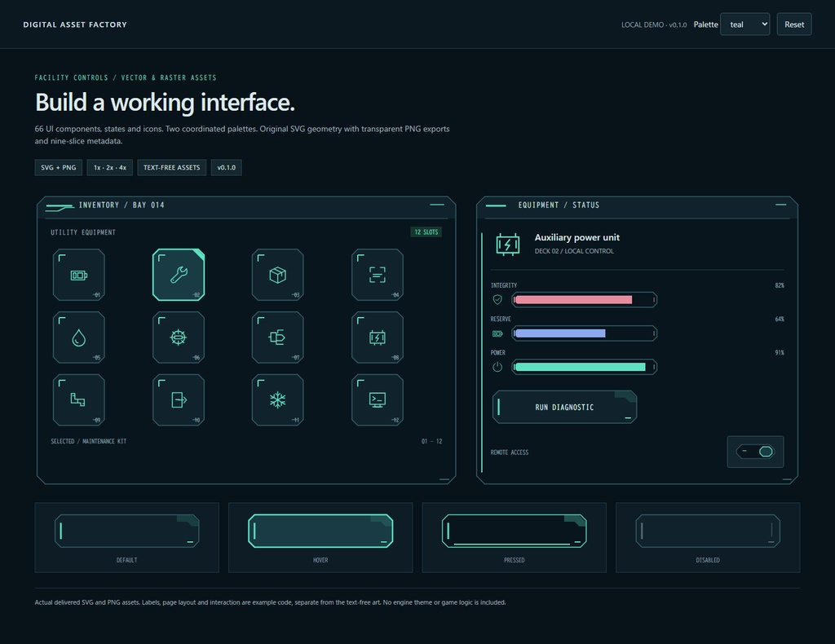
Task: Pick the connector plug icon in slot 07
Action: (277, 337)
